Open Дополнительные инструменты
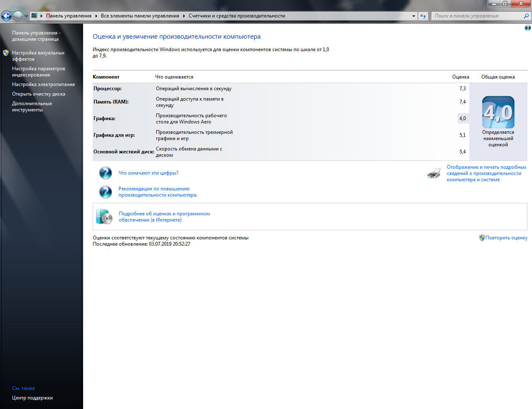Image resolution: width=532 pixels, height=409 pixels. (32, 106)
